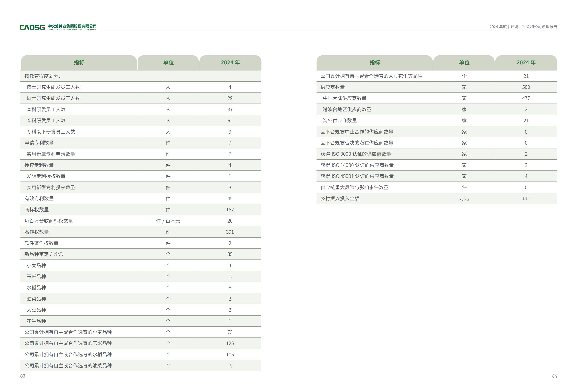This screenshot has width=578, height=392.
Task: Select the '因不合规被中止合作的供应商数量' label
Action: (357, 132)
